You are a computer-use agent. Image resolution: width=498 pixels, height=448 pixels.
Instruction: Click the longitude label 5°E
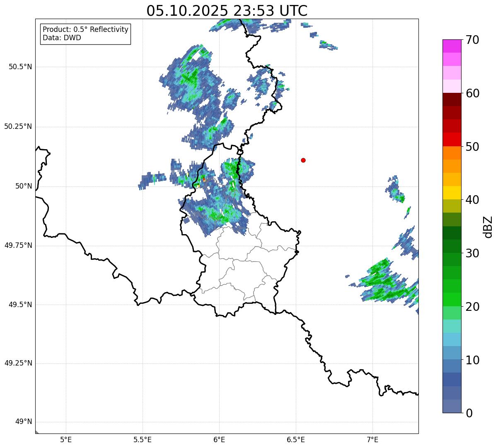coord(66,439)
